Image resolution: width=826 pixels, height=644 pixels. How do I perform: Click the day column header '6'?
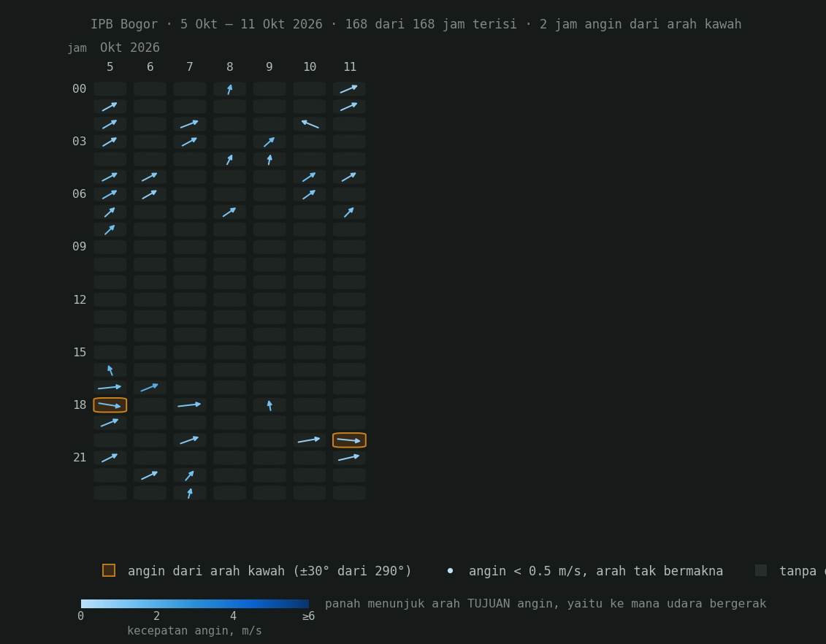click(x=150, y=67)
